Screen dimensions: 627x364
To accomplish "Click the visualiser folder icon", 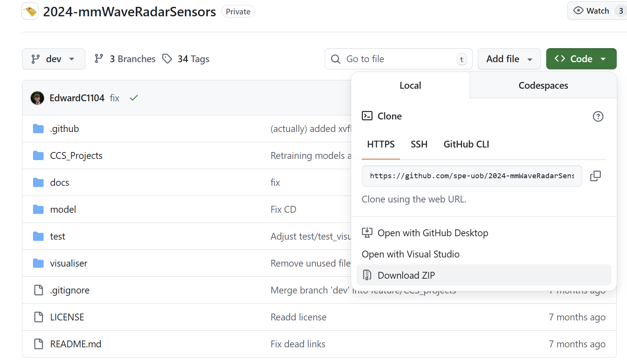I will (38, 264).
